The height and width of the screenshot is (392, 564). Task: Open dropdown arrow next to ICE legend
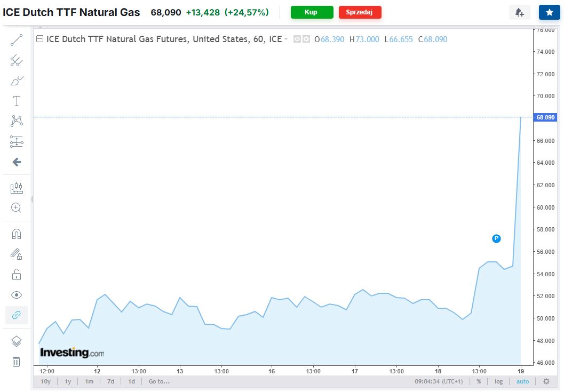(286, 39)
